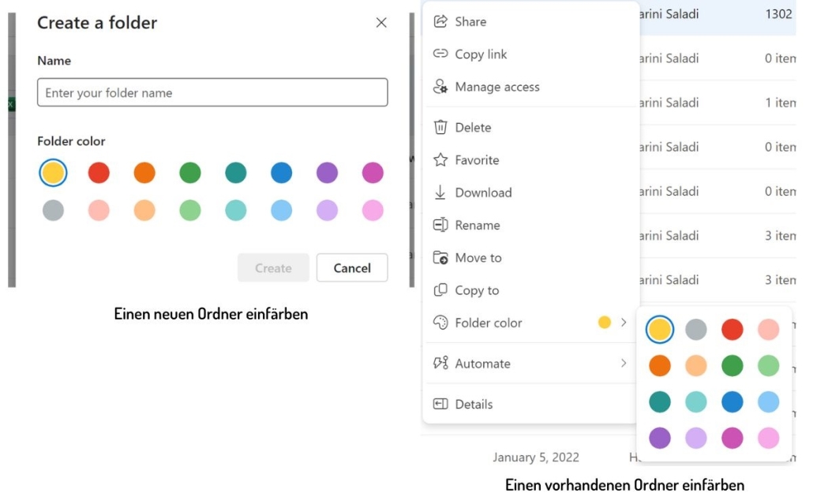Pick the gray folder color in dialog
This screenshot has height=504, width=813.
[53, 211]
